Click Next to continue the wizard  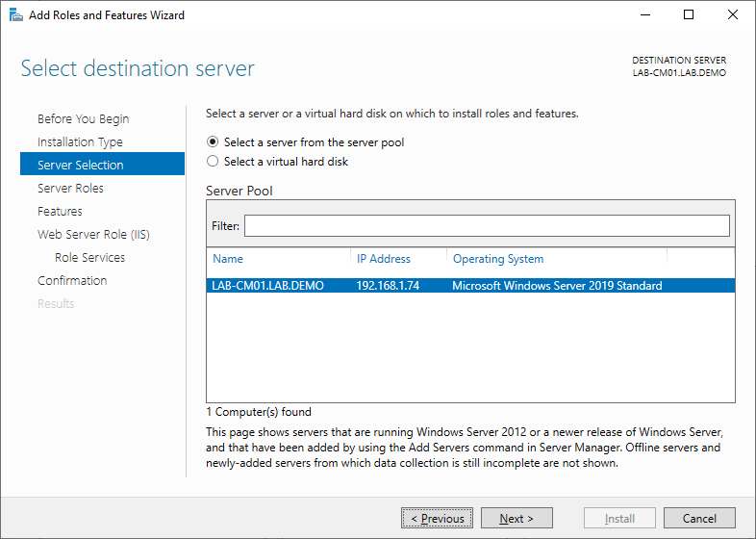pos(517,519)
